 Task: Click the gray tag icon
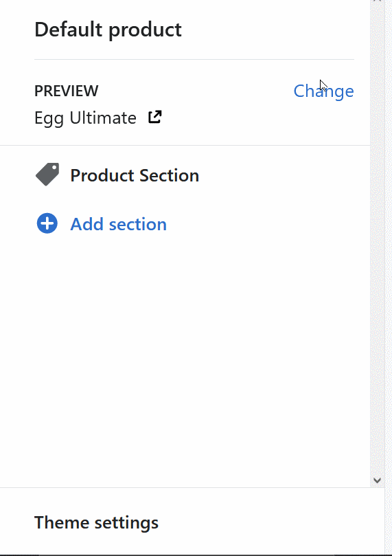47,175
